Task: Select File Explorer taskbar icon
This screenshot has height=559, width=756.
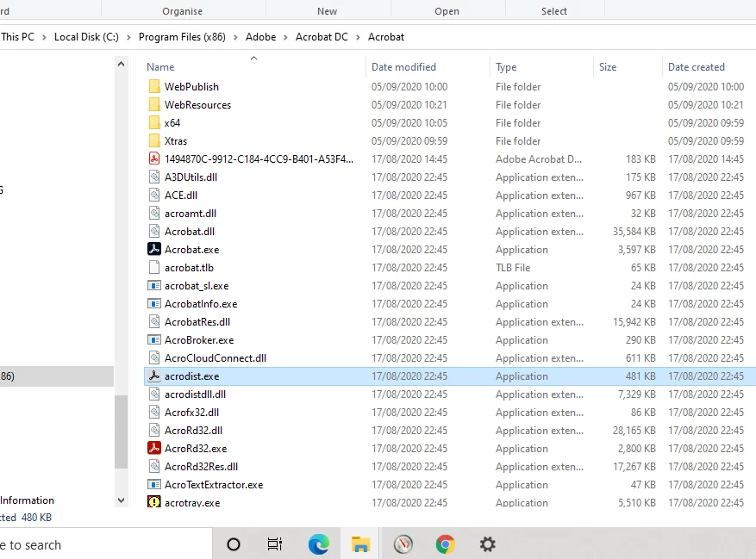Action: click(360, 544)
